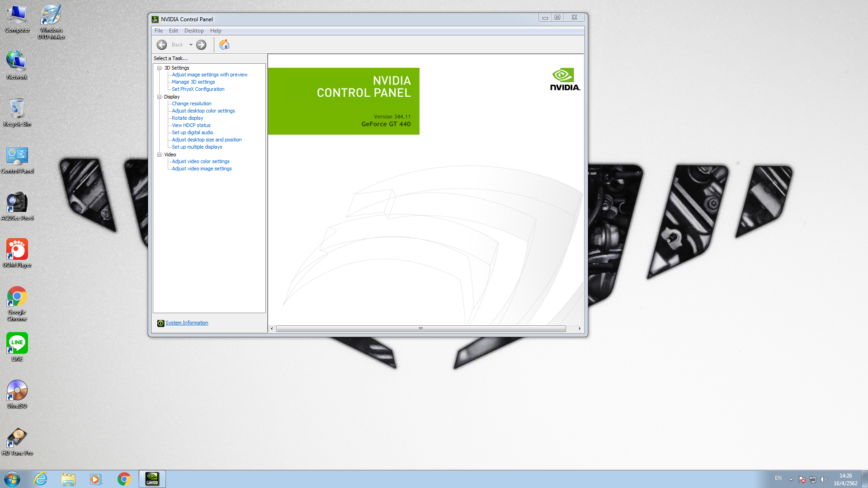Select the LINE desktop icon
The height and width of the screenshot is (488, 868).
(17, 347)
